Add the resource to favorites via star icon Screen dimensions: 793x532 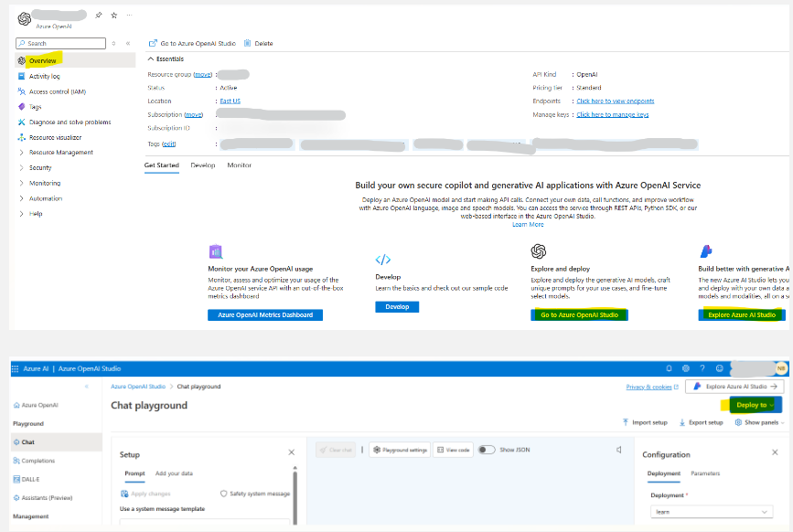113,15
